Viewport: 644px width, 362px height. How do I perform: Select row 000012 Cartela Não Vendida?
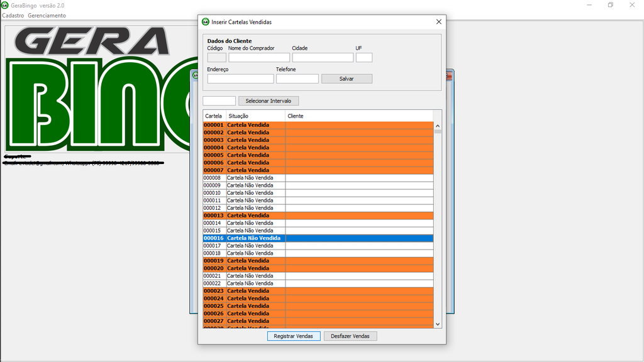pos(318,208)
